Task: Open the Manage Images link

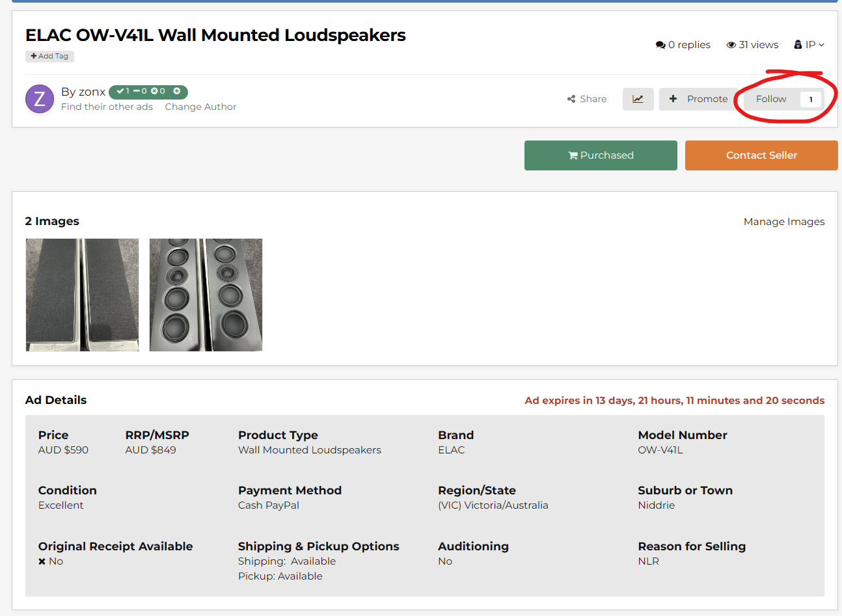Action: (784, 222)
